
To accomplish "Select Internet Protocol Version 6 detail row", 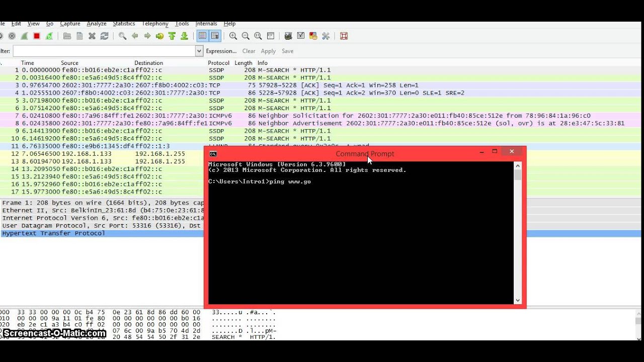I will (x=102, y=218).
